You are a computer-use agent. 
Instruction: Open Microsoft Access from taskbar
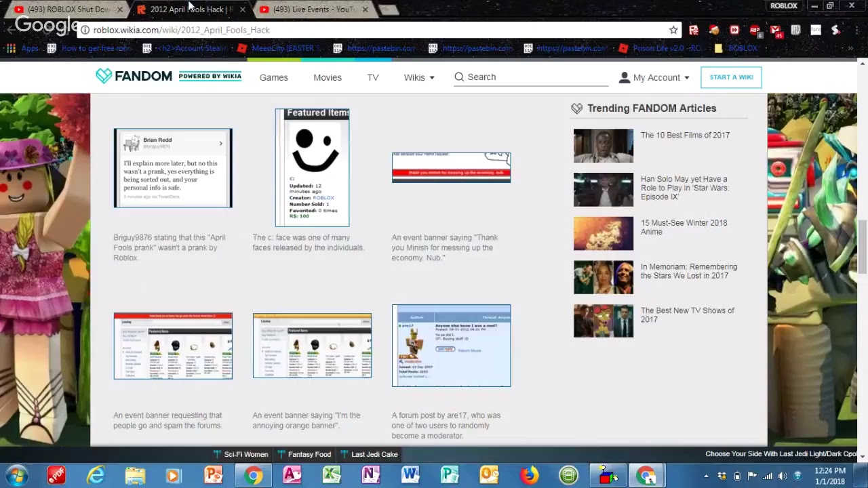(292, 475)
